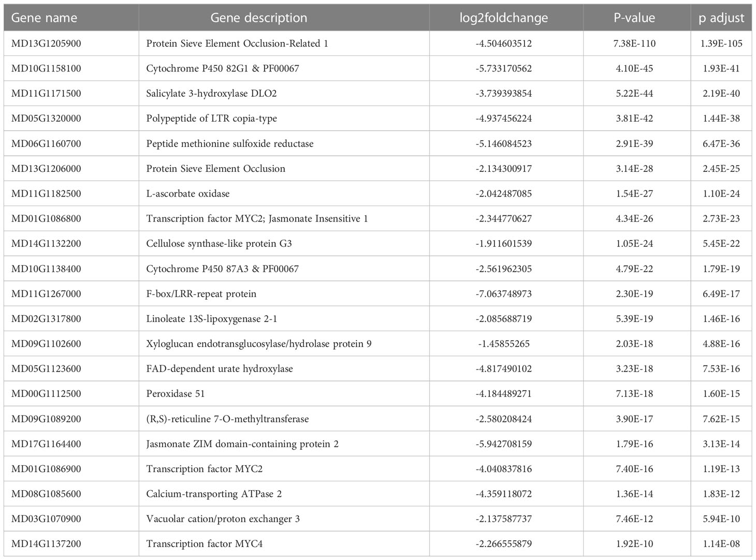The height and width of the screenshot is (560, 756).
Task: Select gene name MD13G1205900
Action: pyautogui.click(x=46, y=43)
